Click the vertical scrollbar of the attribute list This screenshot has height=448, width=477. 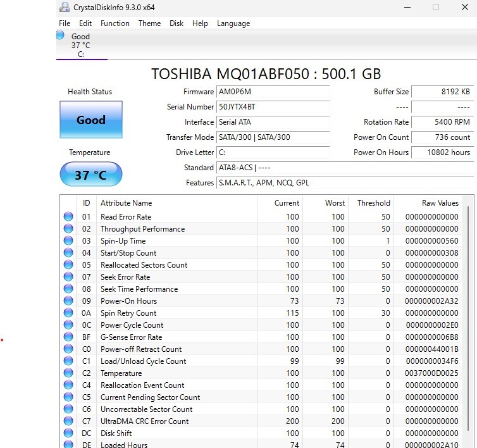(469, 316)
